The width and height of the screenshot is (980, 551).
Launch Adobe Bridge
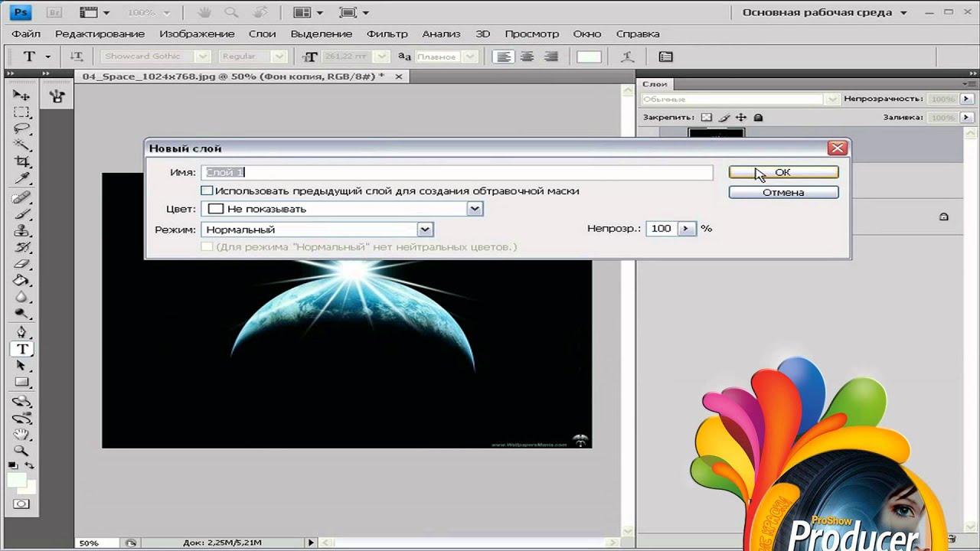coord(55,13)
